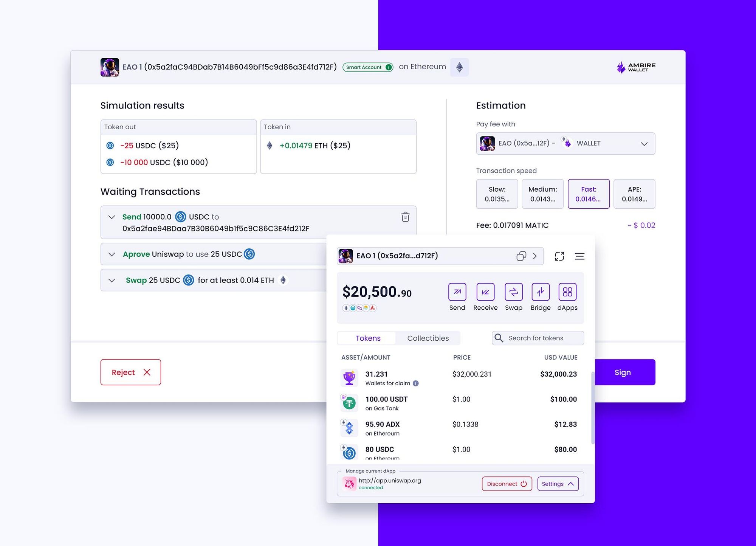756x546 pixels.
Task: Switch to the Collectibles tab
Action: coord(428,338)
